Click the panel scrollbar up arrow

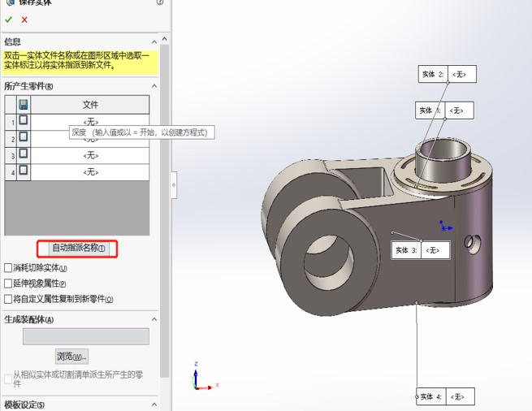[x=165, y=39]
